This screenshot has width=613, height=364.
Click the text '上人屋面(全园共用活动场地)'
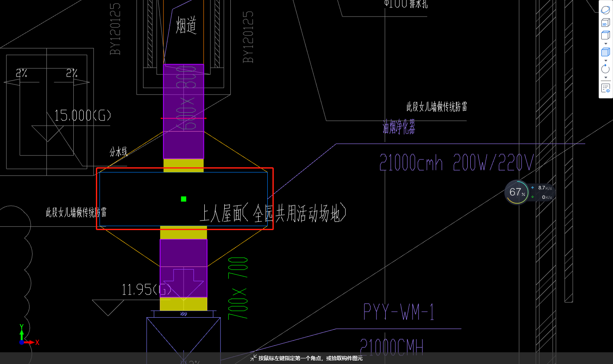pos(272,213)
